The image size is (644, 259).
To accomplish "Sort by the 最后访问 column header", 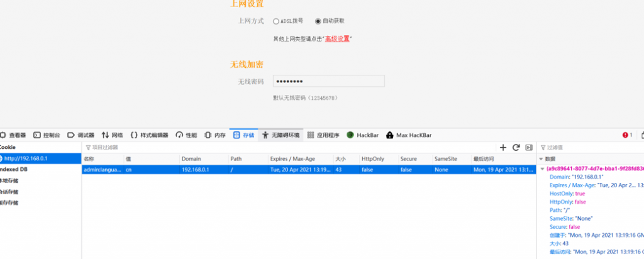I will coord(503,159).
